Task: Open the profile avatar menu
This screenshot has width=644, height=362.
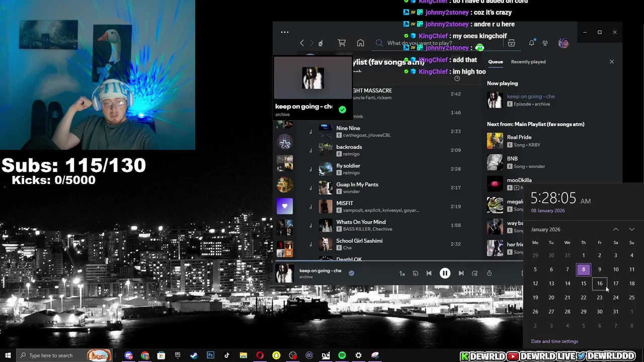Action: (x=563, y=43)
